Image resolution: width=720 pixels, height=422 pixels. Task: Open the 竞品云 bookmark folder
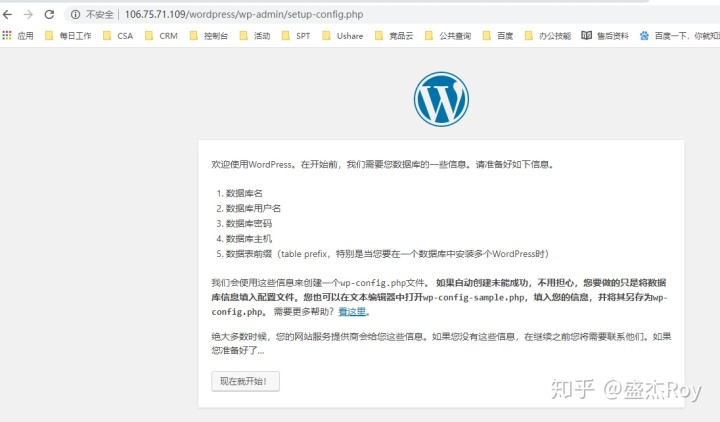394,36
